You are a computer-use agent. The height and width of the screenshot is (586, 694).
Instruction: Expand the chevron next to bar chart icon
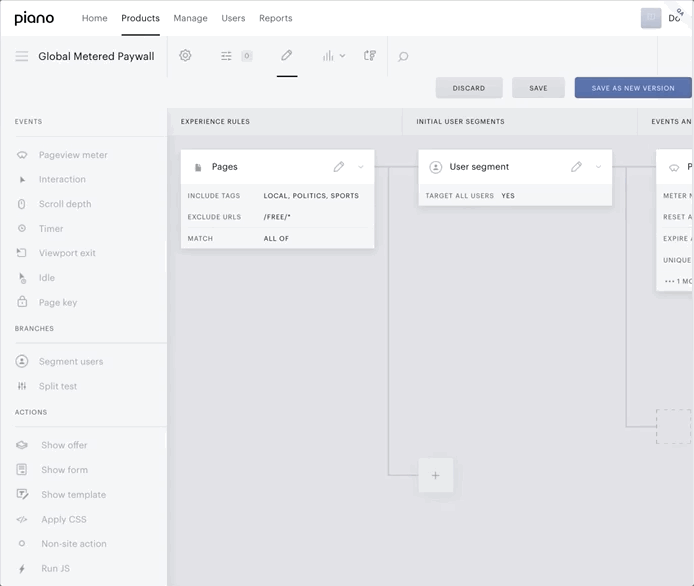342,56
